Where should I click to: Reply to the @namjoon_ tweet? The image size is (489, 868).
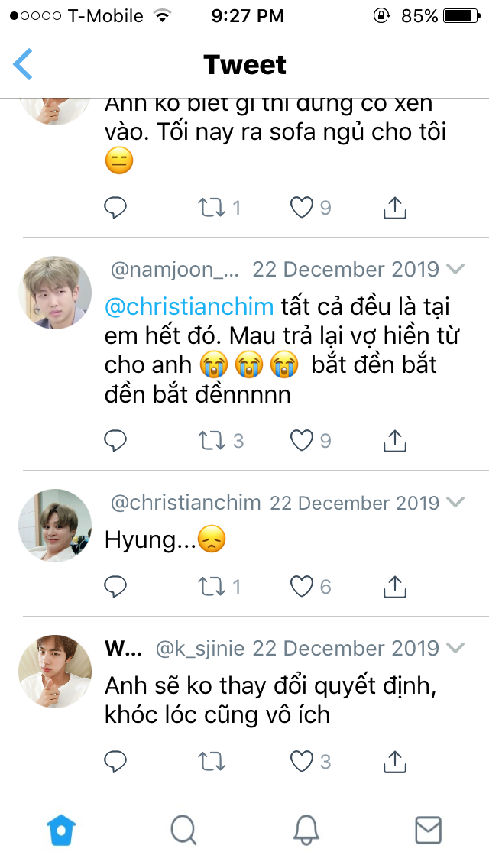pyautogui.click(x=115, y=439)
